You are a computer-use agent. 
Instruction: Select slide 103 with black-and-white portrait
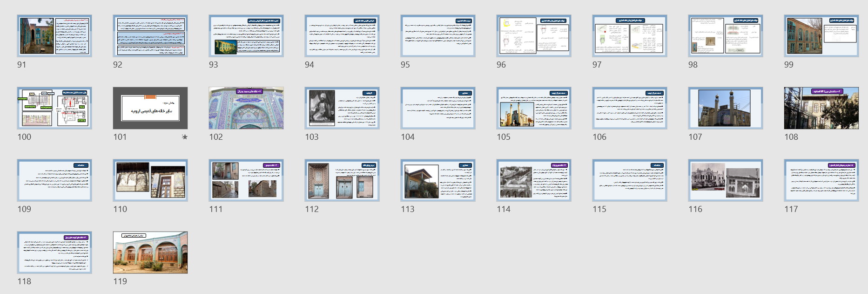[342, 108]
